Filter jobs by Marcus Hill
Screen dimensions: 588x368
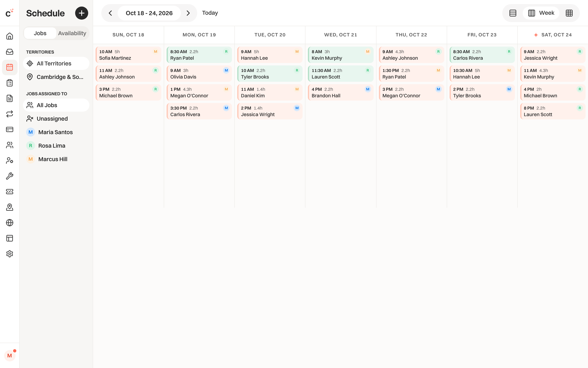click(x=56, y=159)
